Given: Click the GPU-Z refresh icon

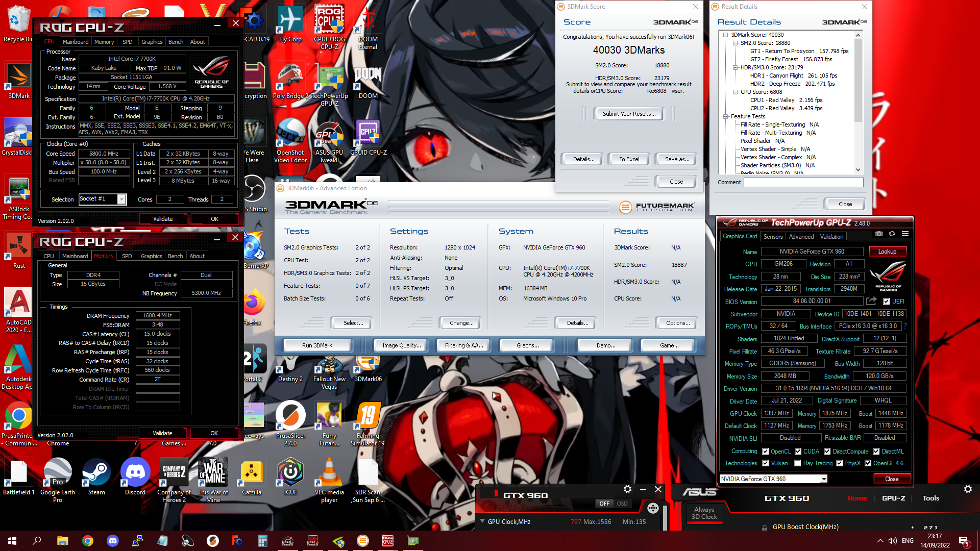Looking at the screenshot, I should [892, 234].
